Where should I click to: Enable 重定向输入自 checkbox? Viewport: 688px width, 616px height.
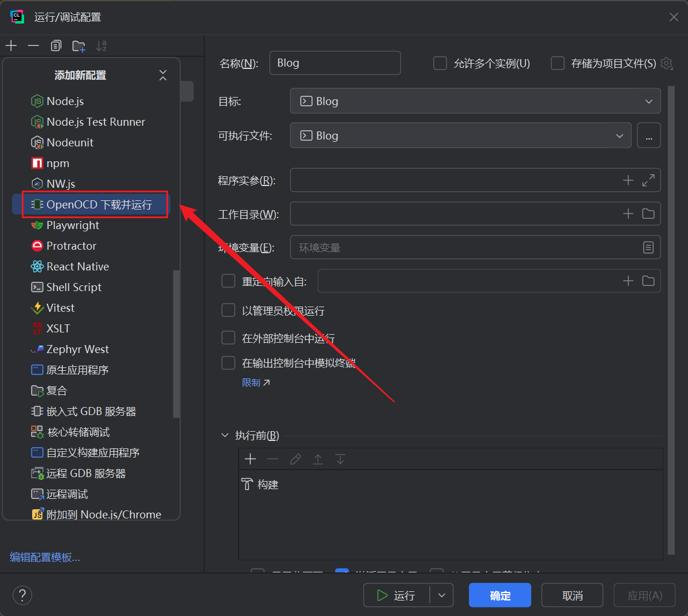coord(228,281)
